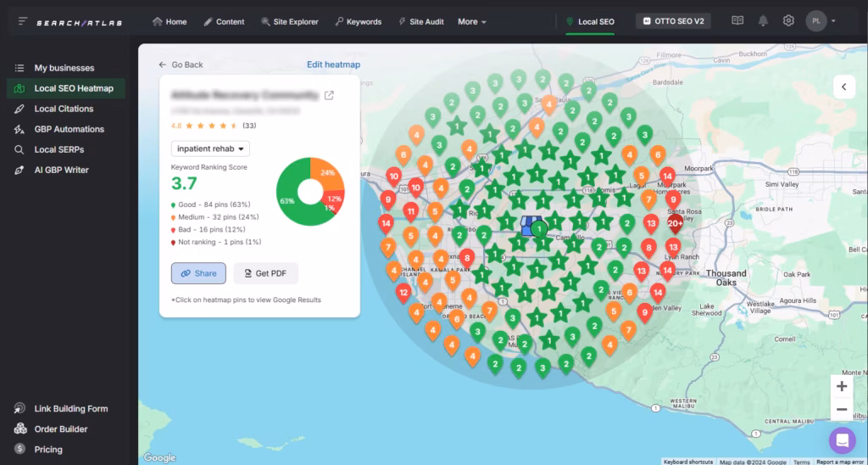Expand the PL user profile menu
The height and width of the screenshot is (465, 868).
pos(821,21)
